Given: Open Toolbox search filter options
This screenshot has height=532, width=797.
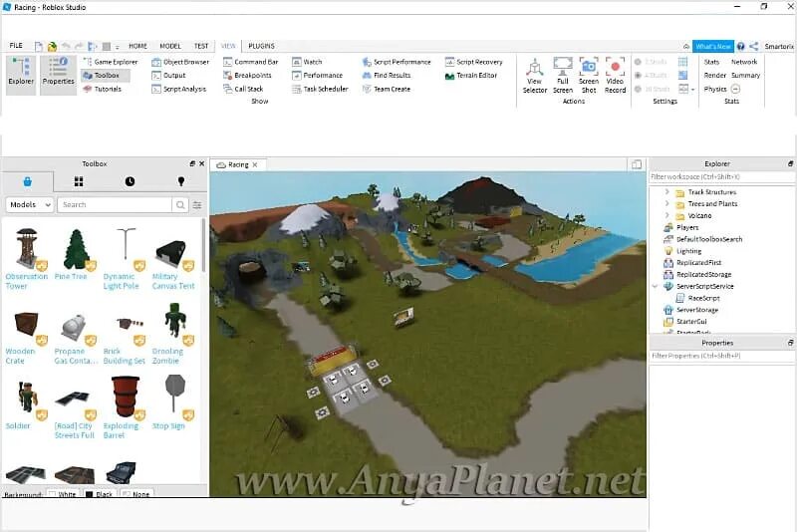Looking at the screenshot, I should [x=197, y=205].
